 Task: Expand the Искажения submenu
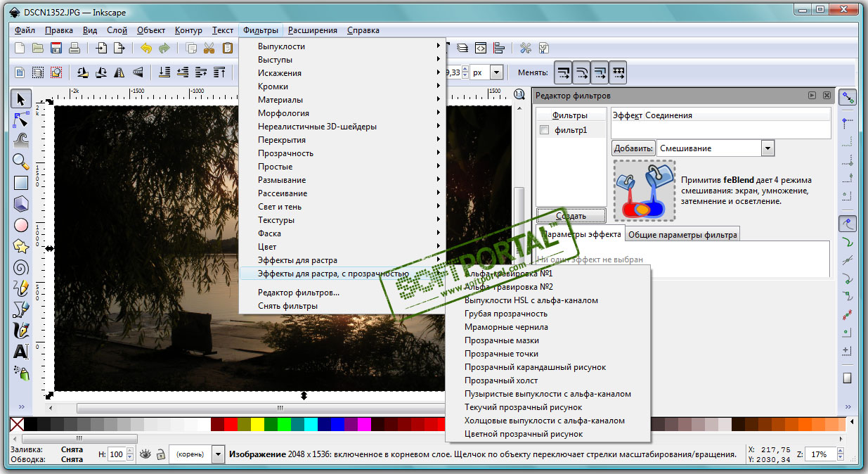tap(342, 73)
